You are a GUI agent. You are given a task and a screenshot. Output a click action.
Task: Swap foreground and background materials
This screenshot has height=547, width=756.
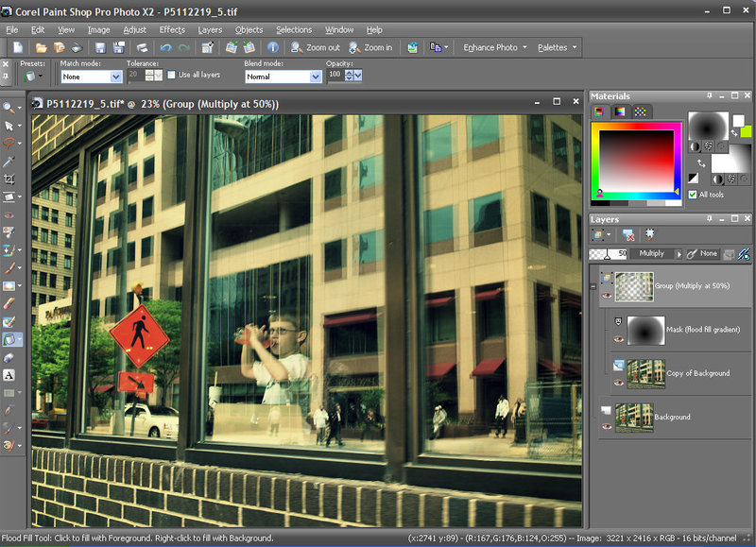(x=701, y=163)
